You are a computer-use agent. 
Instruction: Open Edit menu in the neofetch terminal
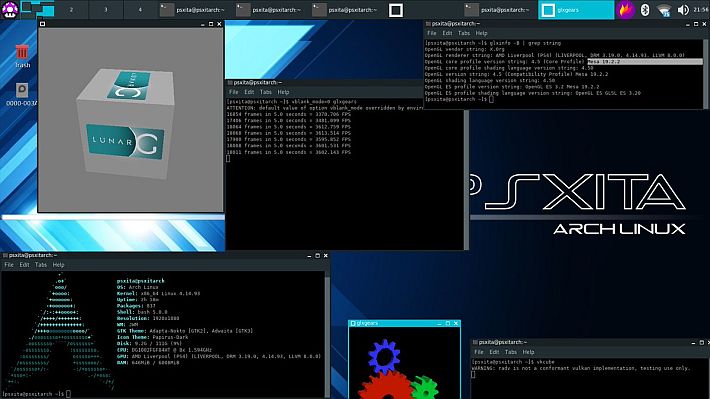[24, 265]
